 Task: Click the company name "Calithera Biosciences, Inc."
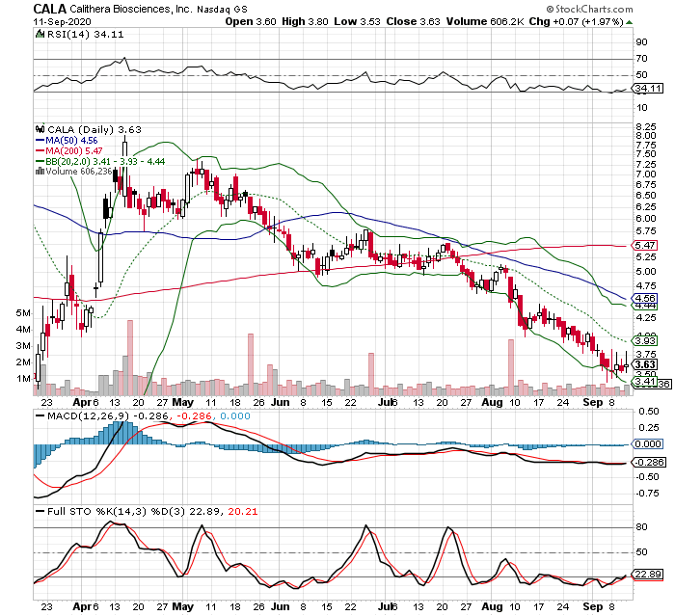[130, 9]
